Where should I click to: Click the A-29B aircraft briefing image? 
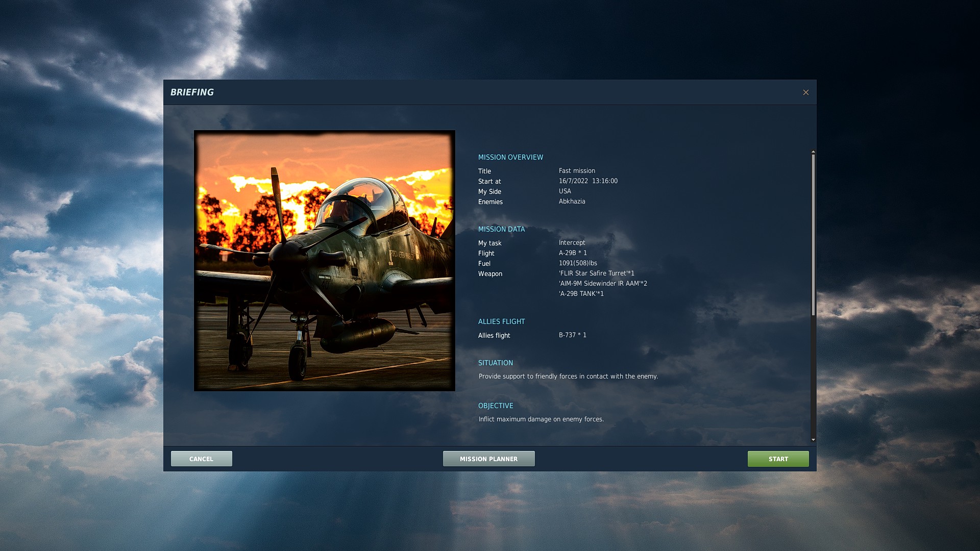coord(325,261)
